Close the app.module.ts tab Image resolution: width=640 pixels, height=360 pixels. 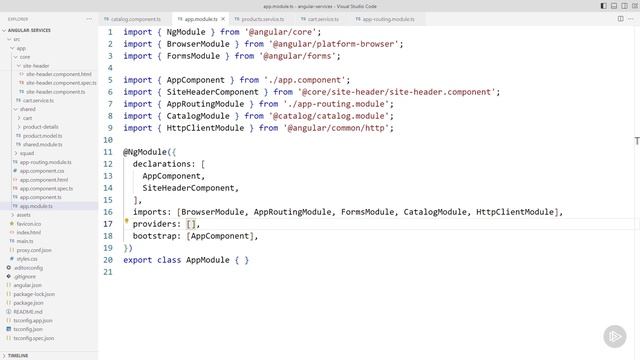[x=223, y=19]
